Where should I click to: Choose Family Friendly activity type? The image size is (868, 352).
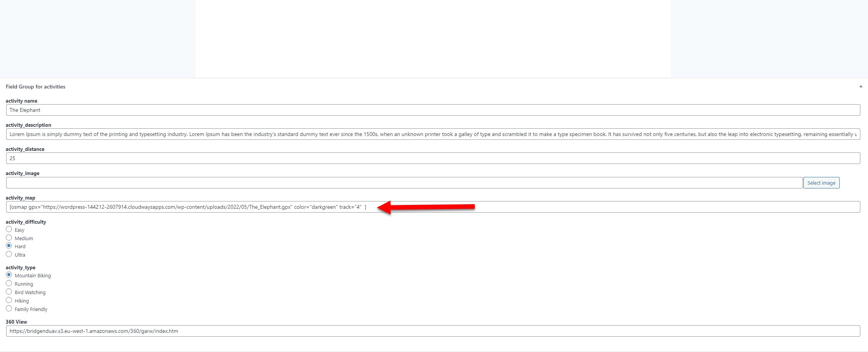[x=9, y=308]
